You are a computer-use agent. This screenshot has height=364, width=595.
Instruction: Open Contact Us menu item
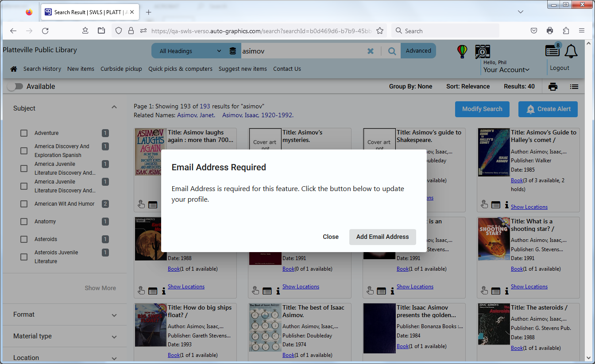[287, 69]
